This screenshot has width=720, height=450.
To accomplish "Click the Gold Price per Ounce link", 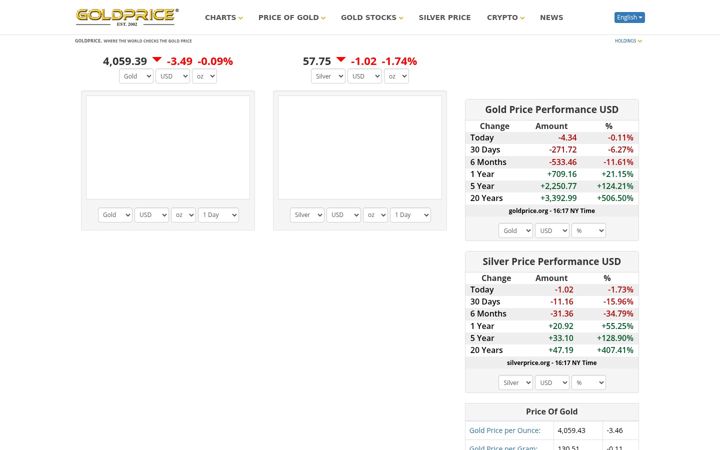I will (x=505, y=431).
